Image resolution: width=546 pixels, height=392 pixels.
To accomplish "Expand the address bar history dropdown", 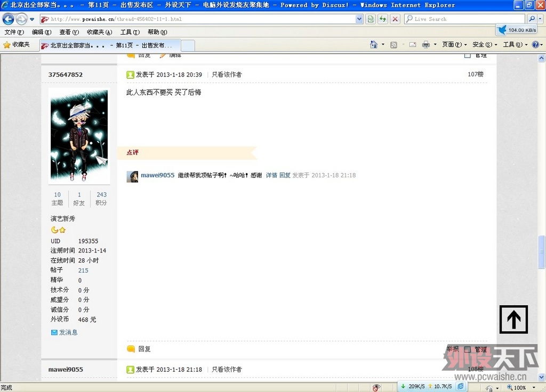I will click(x=359, y=19).
